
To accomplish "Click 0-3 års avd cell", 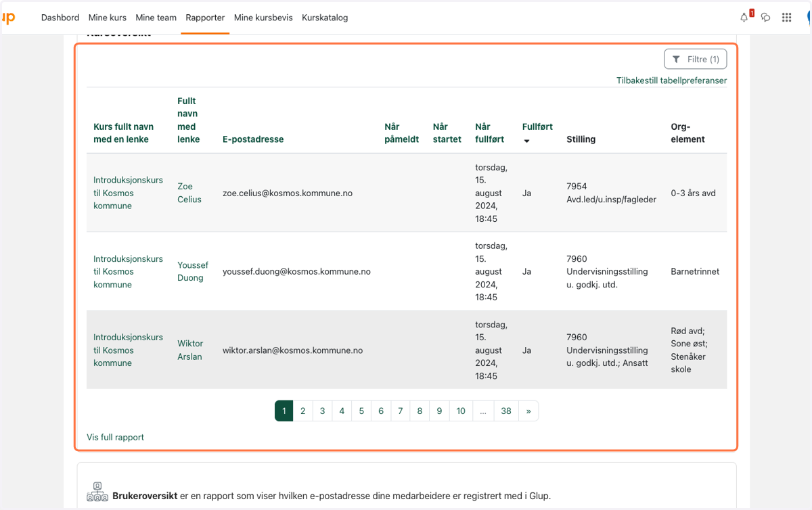I will [x=693, y=193].
